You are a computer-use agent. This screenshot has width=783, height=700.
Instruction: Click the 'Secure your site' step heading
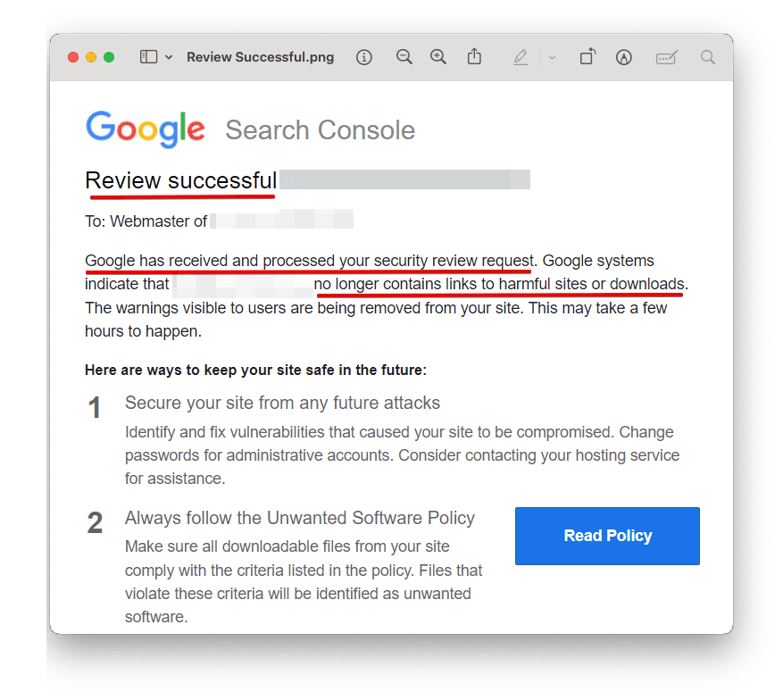(282, 403)
